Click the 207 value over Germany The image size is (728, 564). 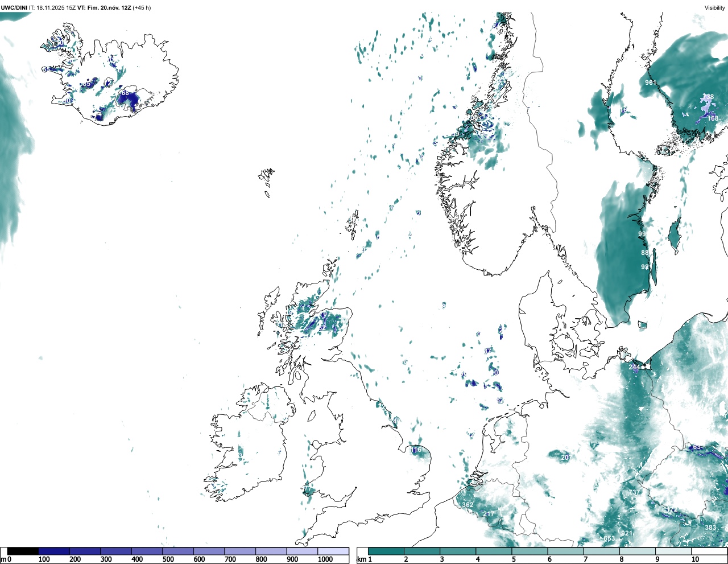566,458
